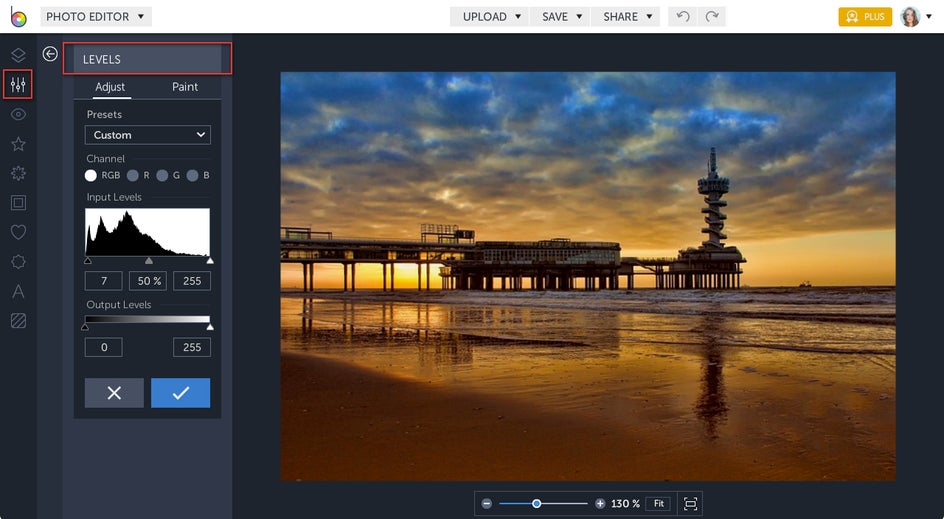Apply Levels with the blue checkmark button
Image resolution: width=944 pixels, height=519 pixels.
(x=180, y=393)
